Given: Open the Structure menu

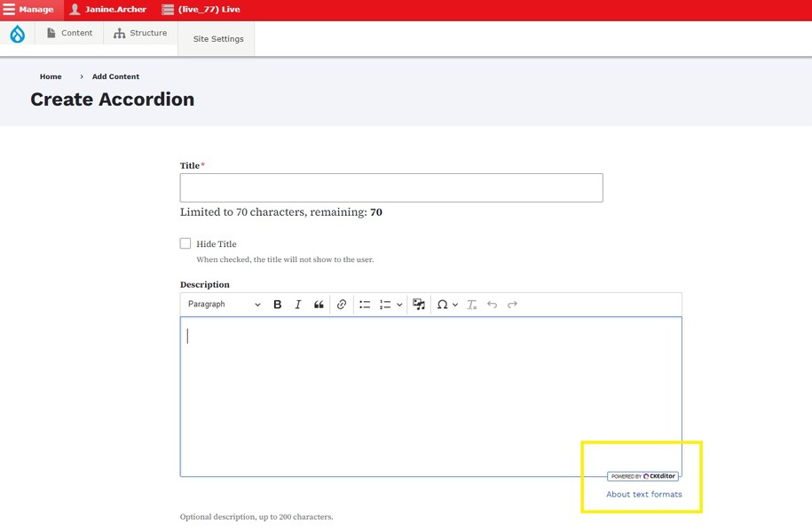Looking at the screenshot, I should click(x=140, y=33).
